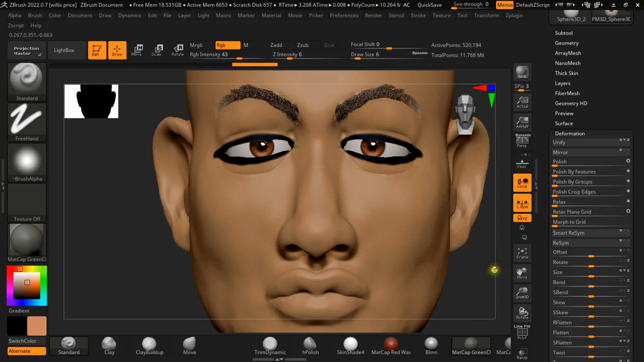The image size is (644, 362).
Task: Click the Frame view icon
Action: pyautogui.click(x=522, y=253)
